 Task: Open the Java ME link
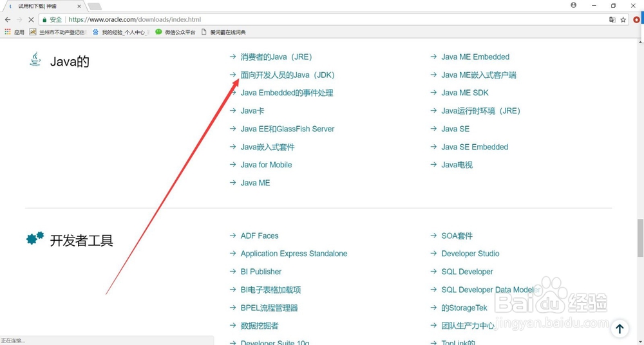(x=256, y=183)
